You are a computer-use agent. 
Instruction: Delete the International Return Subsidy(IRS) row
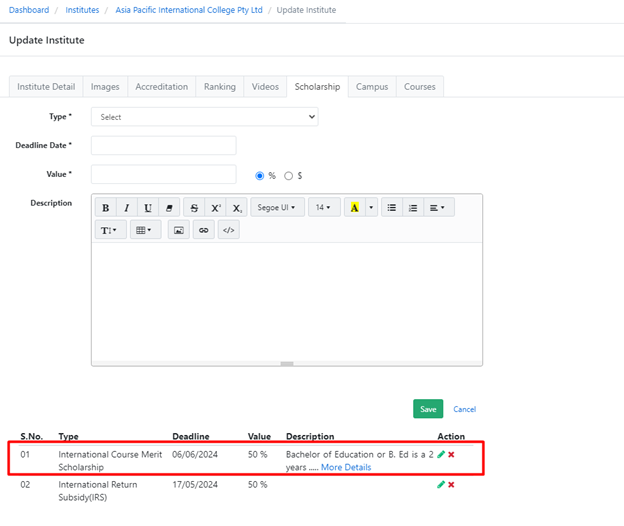pos(451,485)
